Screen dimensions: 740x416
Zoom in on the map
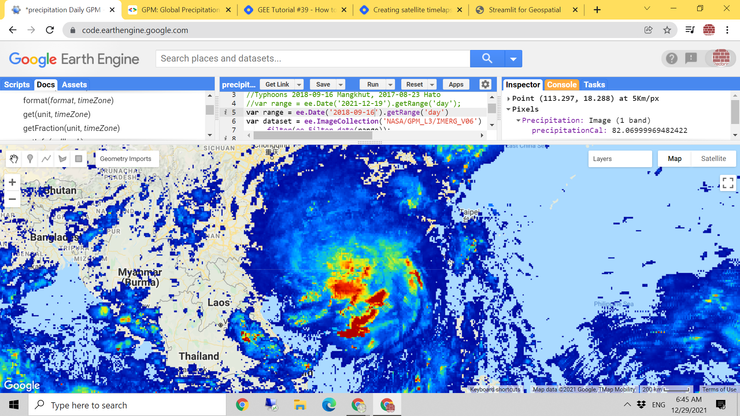pos(12,182)
